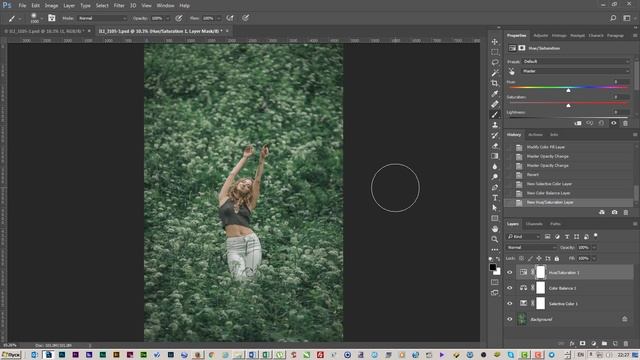Toggle lock transparent pixels in Layers panel
The width and height of the screenshot is (640, 360).
pos(521,258)
